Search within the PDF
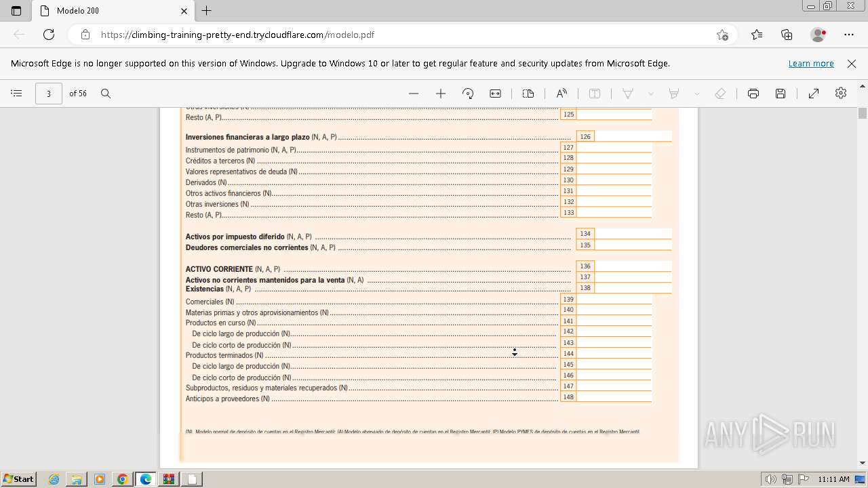868x488 pixels. coord(106,94)
